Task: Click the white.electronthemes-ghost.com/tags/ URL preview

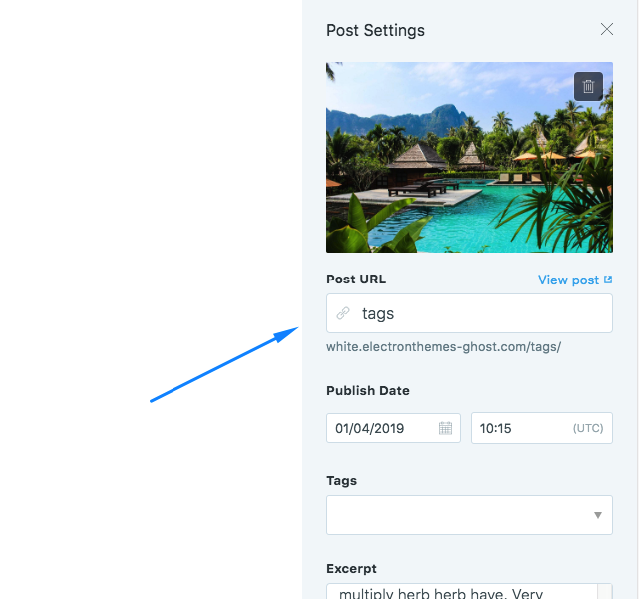Action: coord(443,347)
